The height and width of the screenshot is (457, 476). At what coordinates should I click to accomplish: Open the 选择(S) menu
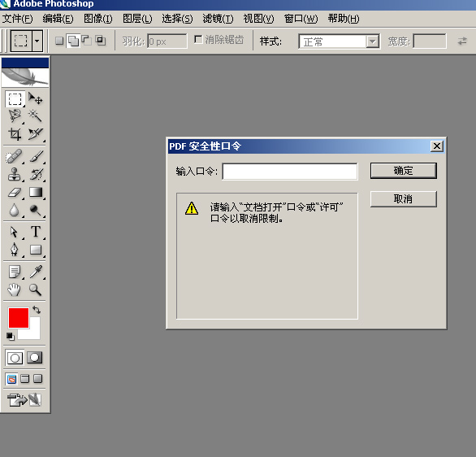[x=177, y=19]
